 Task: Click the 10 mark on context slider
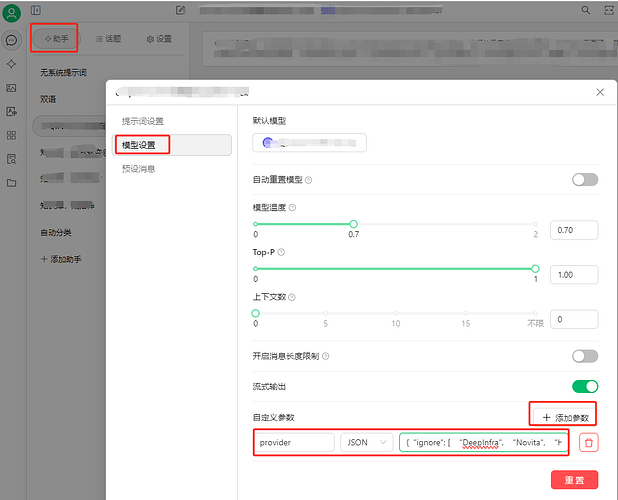coord(396,323)
